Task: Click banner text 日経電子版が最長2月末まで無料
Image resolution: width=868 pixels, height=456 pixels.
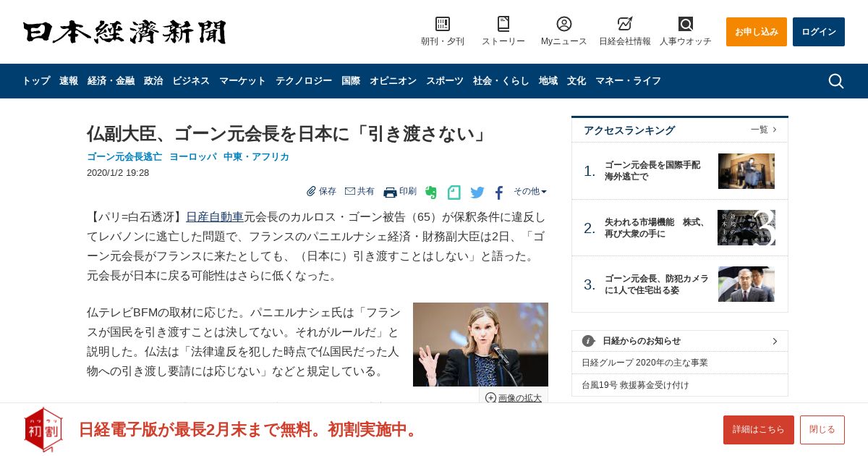Action: (250, 430)
